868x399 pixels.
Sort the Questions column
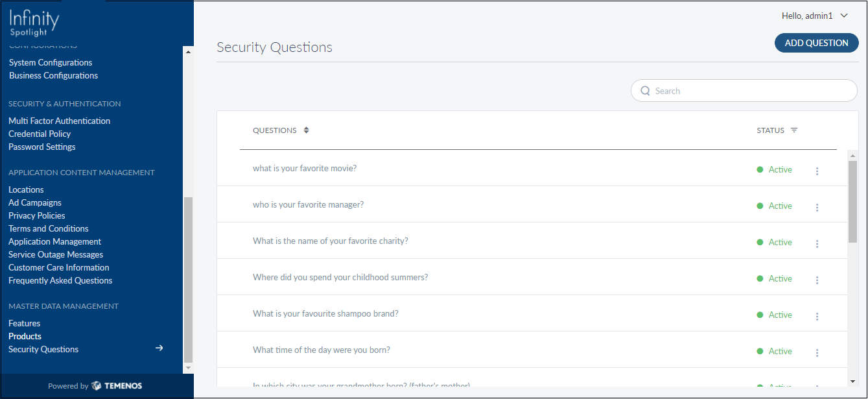(307, 130)
